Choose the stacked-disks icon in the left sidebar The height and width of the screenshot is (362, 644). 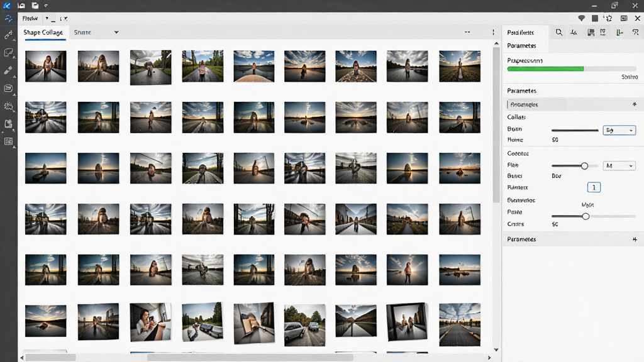click(x=8, y=88)
